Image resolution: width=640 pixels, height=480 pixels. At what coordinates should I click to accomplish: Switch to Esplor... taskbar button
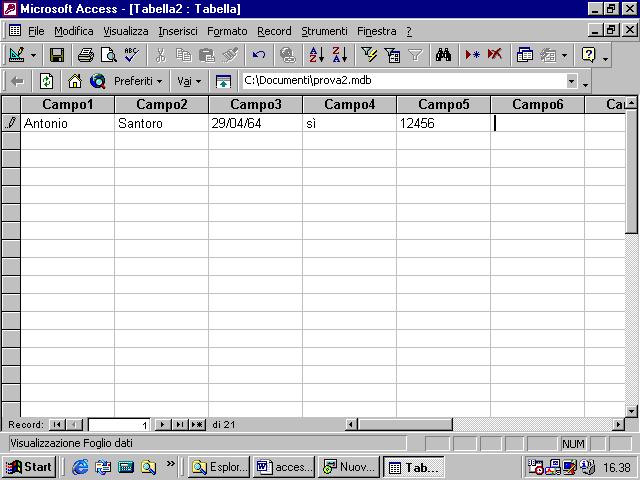[x=219, y=467]
